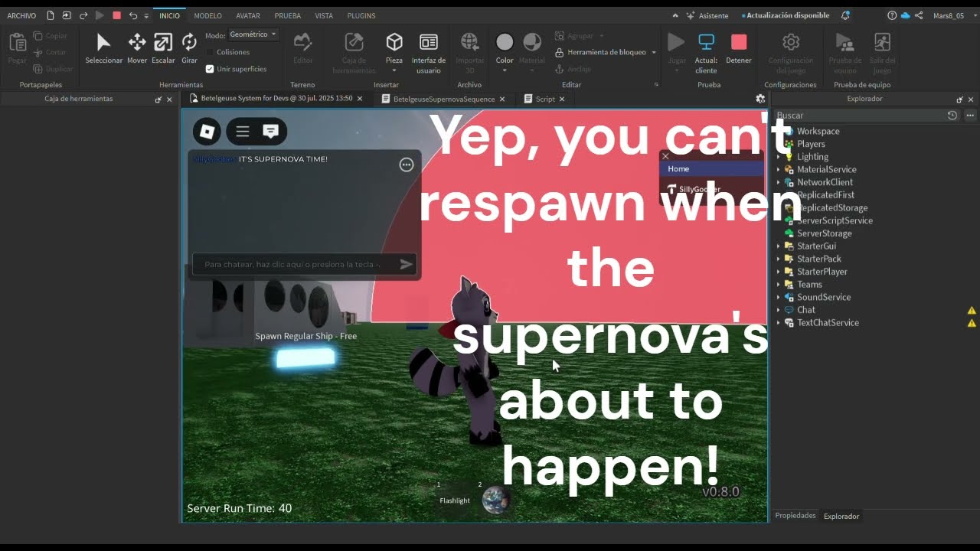Expand the MaterialService node
Viewport: 980px width, 551px height.
(779, 170)
